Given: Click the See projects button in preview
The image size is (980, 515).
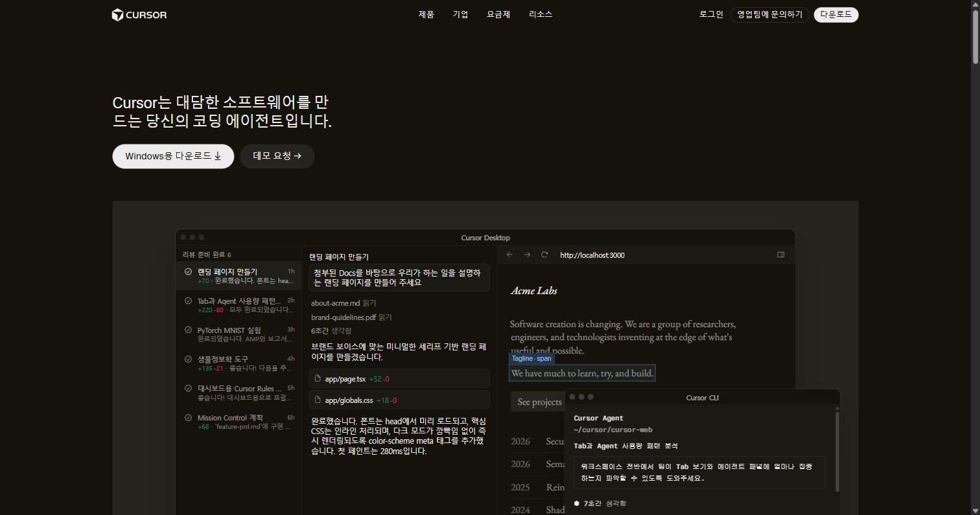Looking at the screenshot, I should [539, 402].
